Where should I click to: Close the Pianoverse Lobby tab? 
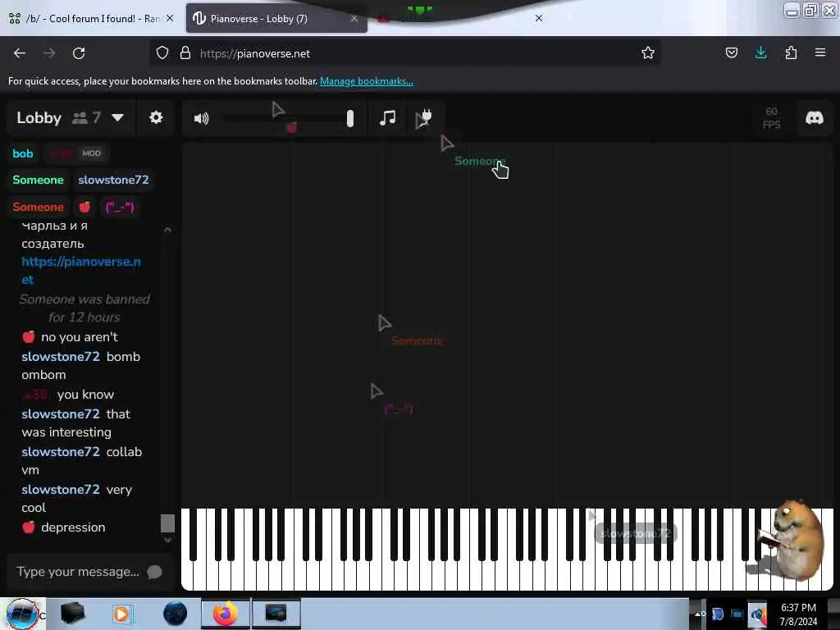coord(354,18)
